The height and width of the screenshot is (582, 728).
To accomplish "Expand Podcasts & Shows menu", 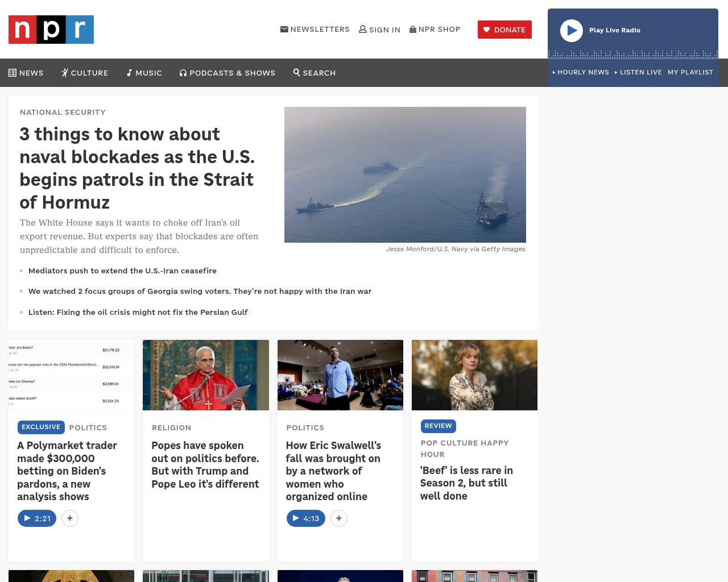I will (x=227, y=73).
